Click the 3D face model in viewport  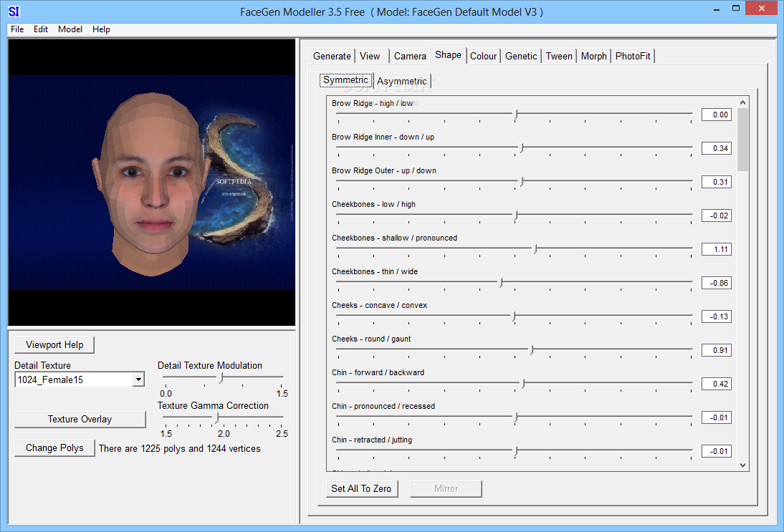(151, 183)
